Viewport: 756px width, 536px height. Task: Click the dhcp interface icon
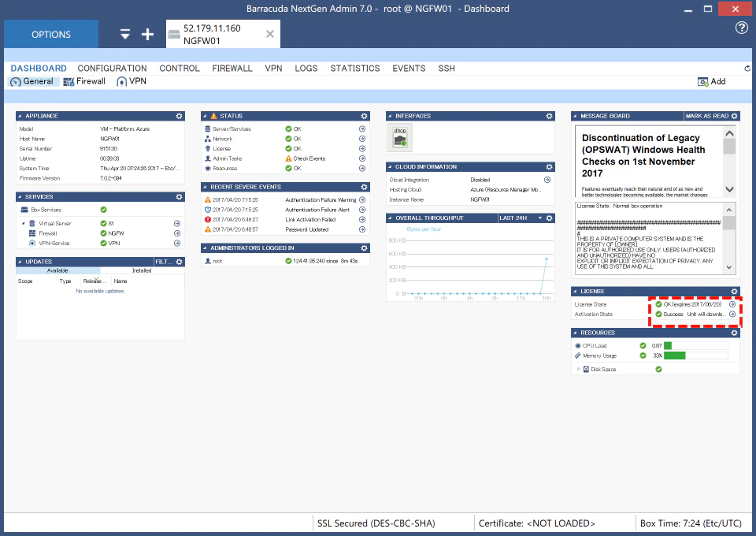(400, 137)
